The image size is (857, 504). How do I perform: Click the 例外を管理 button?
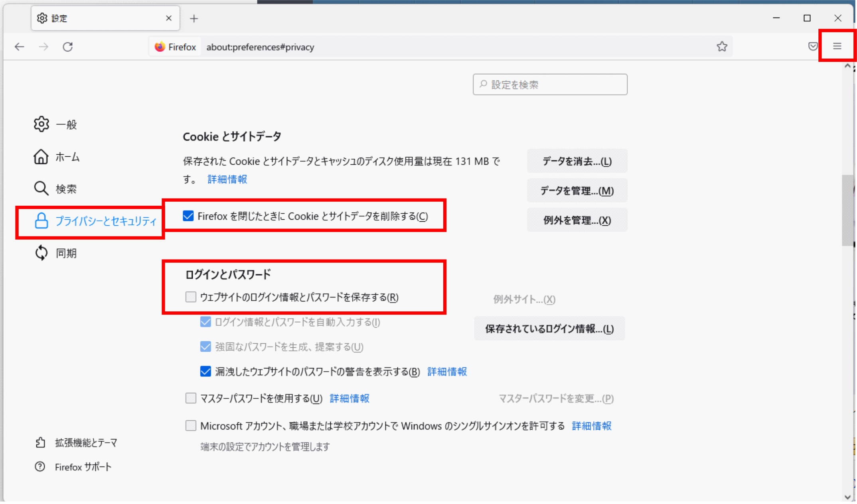click(577, 220)
